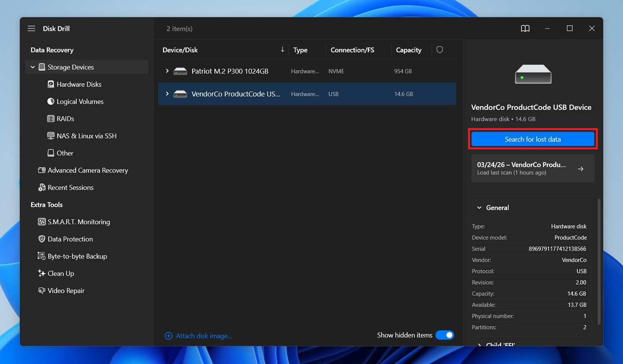This screenshot has width=623, height=364.
Task: Click the Advanced Camera Recovery icon
Action: (42, 170)
